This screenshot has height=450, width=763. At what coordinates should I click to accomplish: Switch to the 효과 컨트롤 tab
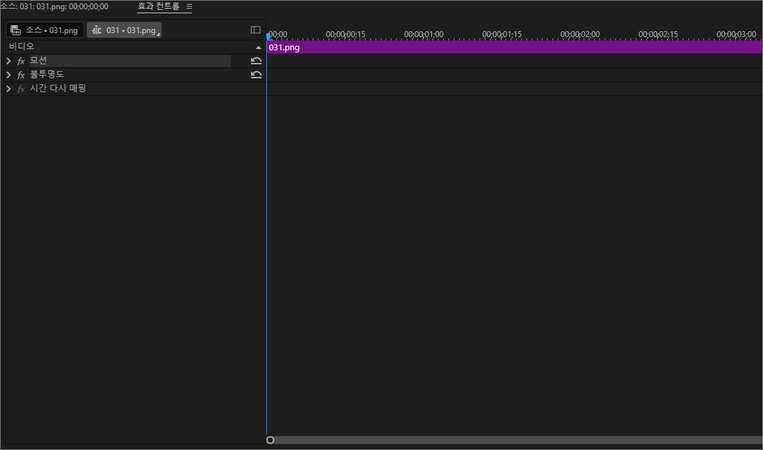pyautogui.click(x=158, y=6)
